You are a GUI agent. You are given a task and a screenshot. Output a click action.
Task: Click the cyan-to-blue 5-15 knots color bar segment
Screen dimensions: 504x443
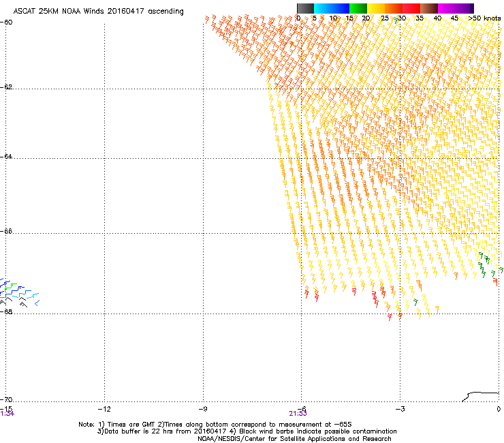332,8
